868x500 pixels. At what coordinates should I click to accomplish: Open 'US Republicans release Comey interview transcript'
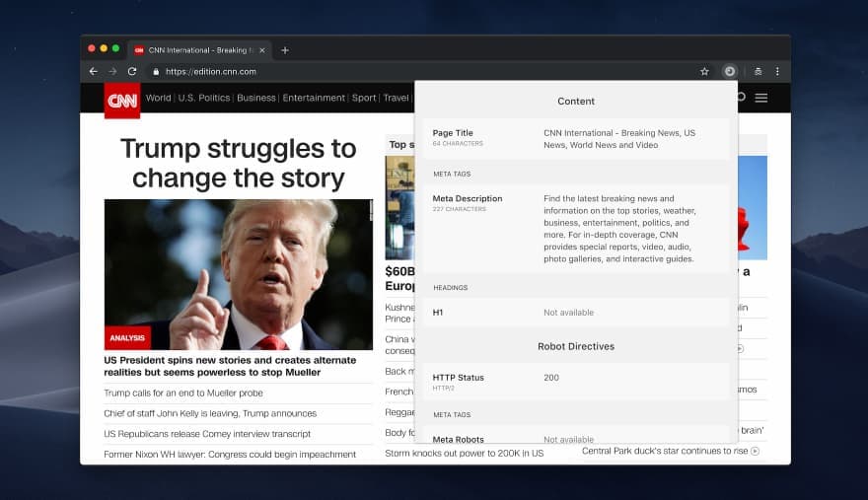[207, 434]
